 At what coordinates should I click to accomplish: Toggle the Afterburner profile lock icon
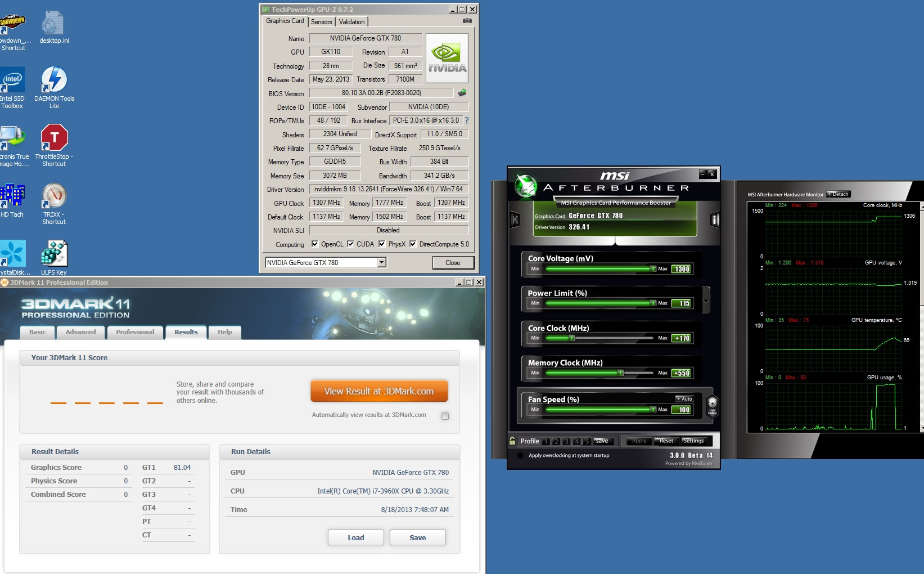coord(512,441)
